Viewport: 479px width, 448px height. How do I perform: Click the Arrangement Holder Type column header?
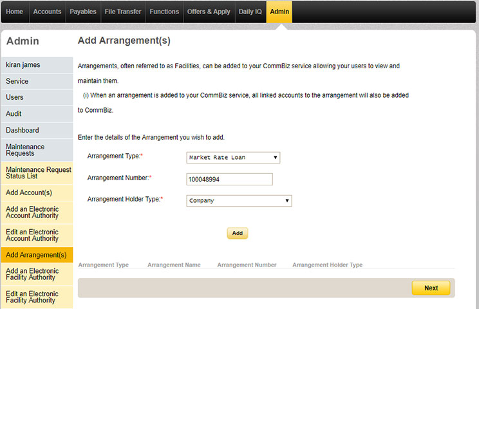click(328, 265)
